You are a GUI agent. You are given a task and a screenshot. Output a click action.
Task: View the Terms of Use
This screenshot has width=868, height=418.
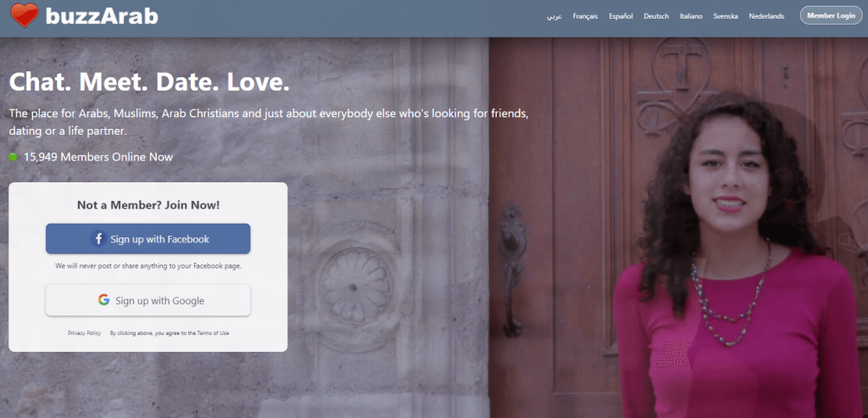213,333
